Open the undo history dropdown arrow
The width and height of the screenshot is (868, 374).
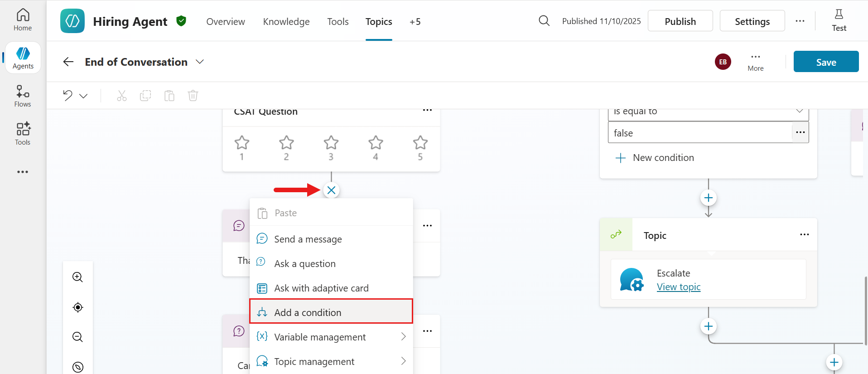point(83,96)
